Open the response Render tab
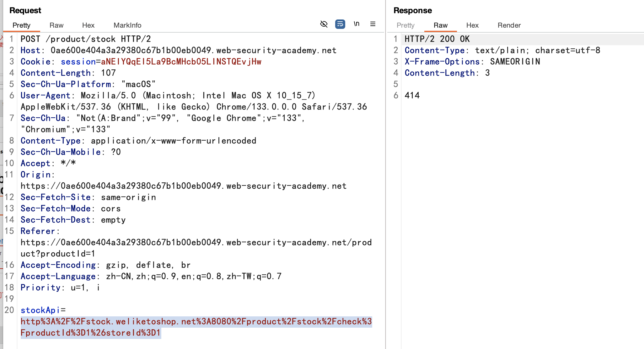 point(509,25)
